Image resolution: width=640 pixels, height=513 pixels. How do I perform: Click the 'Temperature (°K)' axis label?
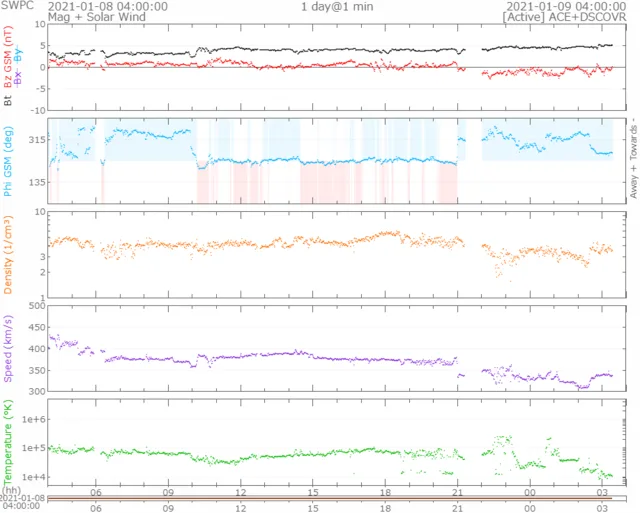tap(8, 442)
